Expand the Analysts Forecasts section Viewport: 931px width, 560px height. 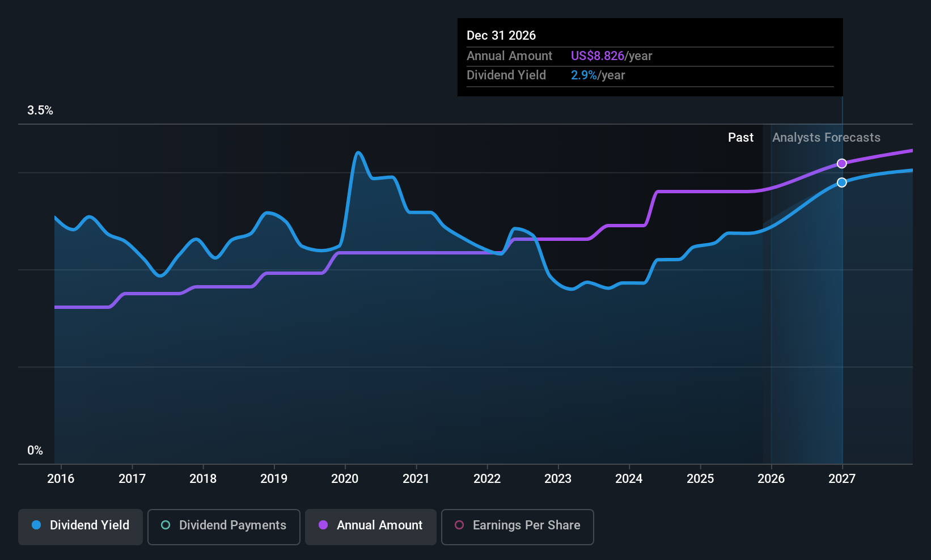(826, 137)
